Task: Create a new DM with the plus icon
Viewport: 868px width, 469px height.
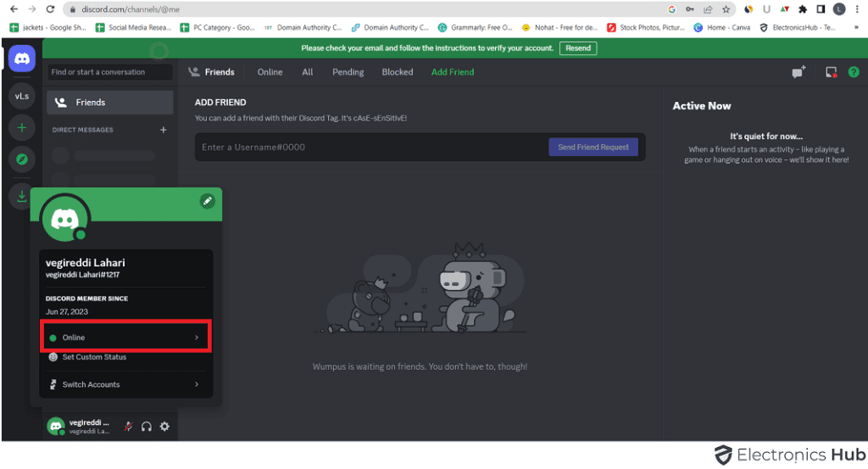Action: [x=164, y=130]
